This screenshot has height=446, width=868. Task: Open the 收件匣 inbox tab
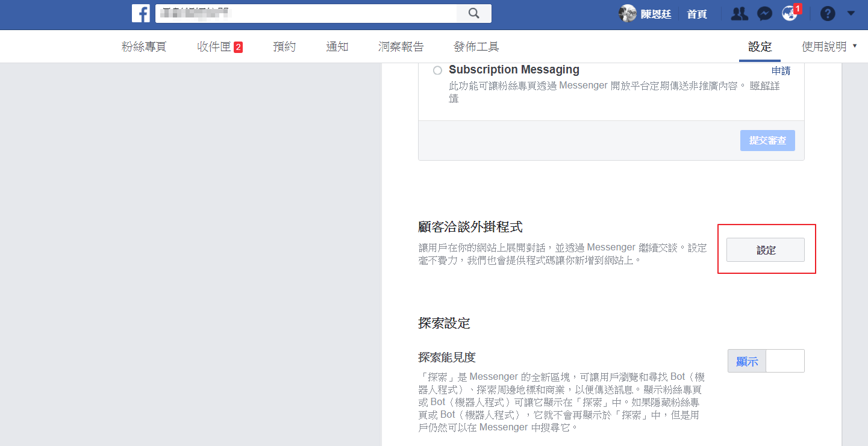click(x=220, y=46)
